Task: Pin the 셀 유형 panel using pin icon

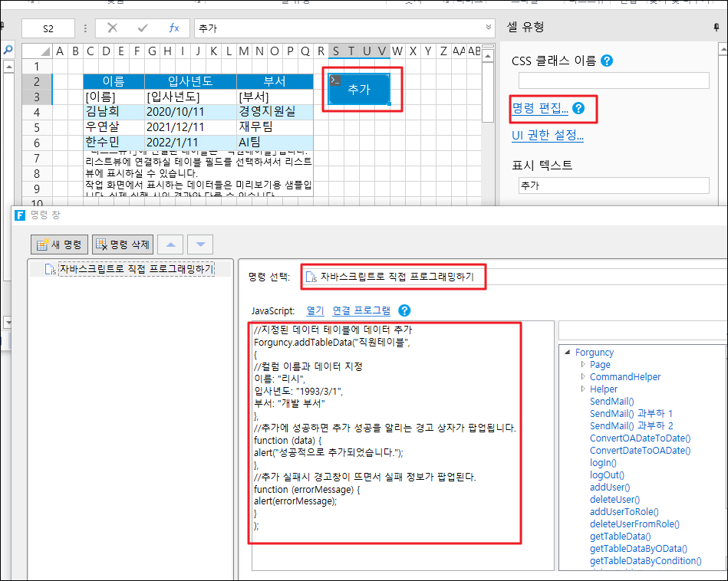Action: click(x=716, y=27)
